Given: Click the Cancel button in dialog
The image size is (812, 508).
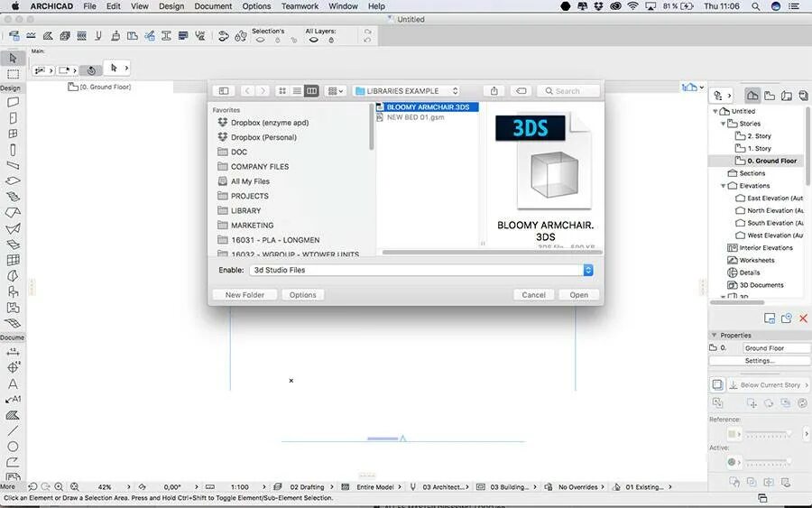Looking at the screenshot, I should coord(533,295).
